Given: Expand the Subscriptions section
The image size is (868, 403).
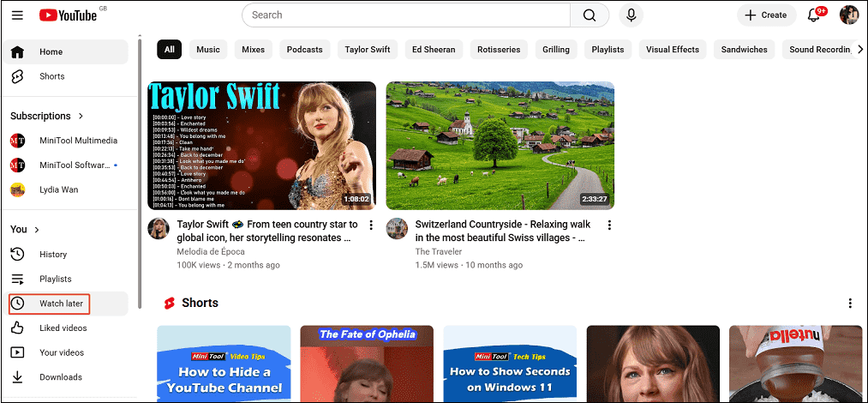Looking at the screenshot, I should tap(47, 117).
